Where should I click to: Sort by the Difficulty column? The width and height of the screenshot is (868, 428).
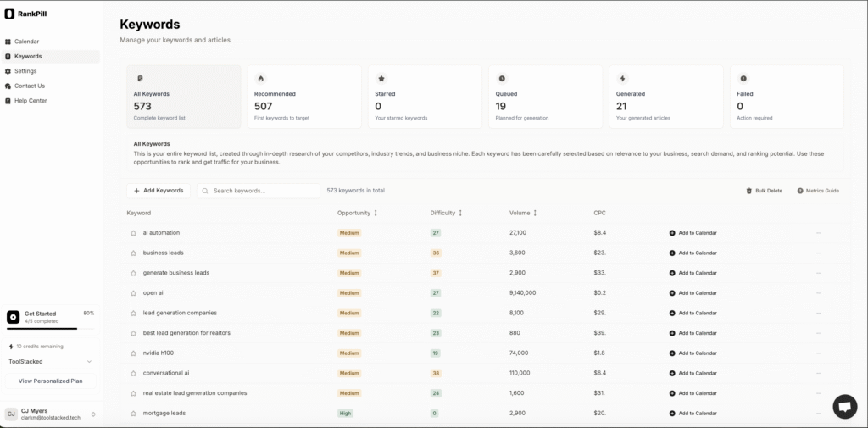coord(446,213)
